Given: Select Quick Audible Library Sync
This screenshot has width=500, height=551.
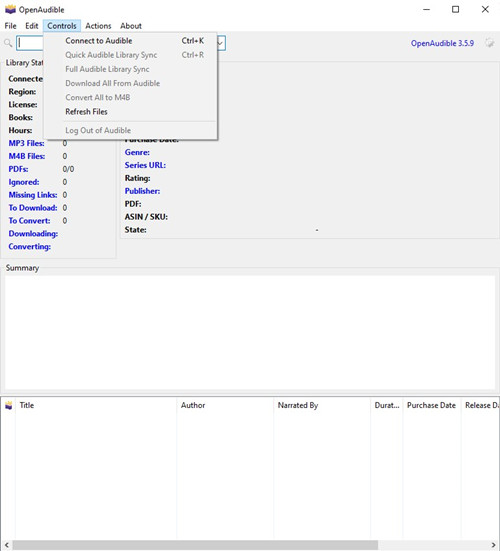Looking at the screenshot, I should [x=130, y=55].
